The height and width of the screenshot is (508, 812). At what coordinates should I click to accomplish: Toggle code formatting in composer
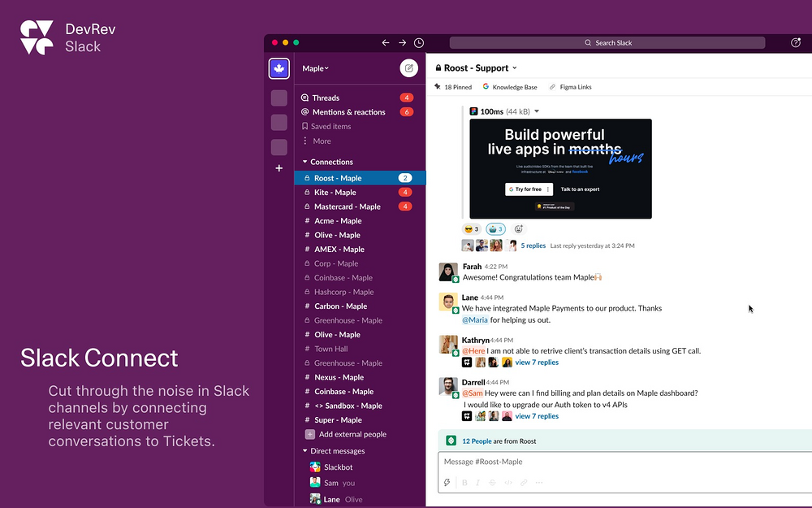click(x=508, y=483)
